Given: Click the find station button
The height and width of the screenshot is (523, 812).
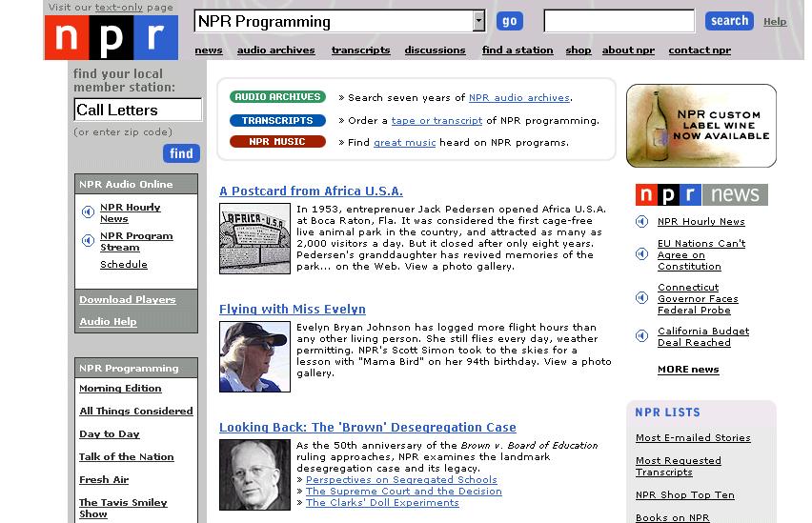Looking at the screenshot, I should tap(181, 153).
